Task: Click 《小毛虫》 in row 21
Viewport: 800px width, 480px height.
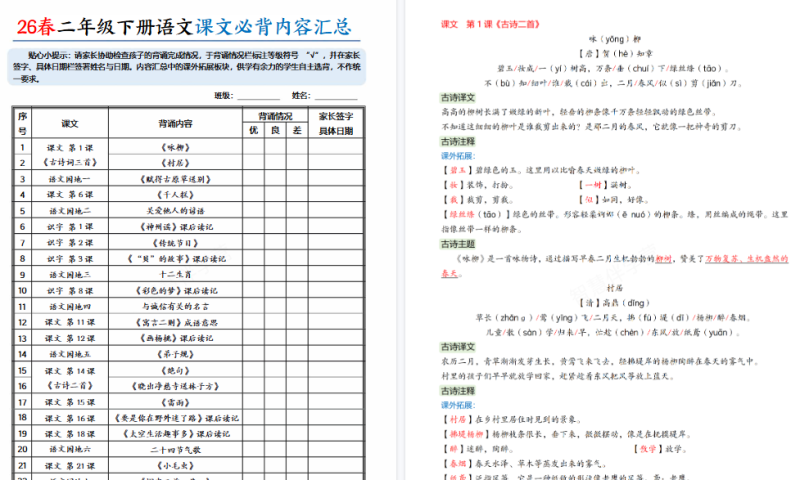Action: click(175, 466)
